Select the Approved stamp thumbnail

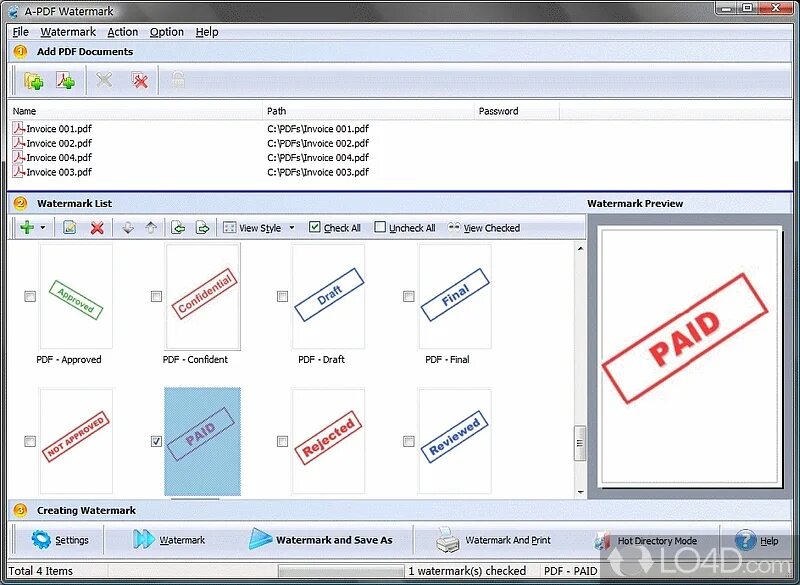pyautogui.click(x=76, y=296)
